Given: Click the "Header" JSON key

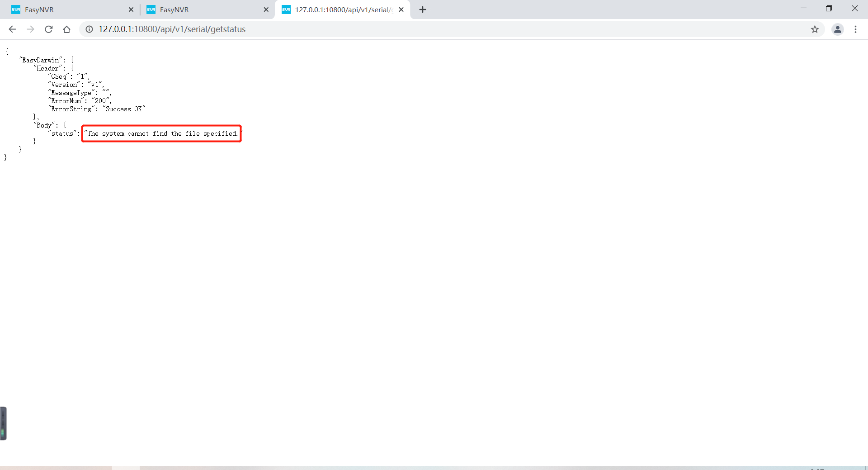Looking at the screenshot, I should tap(49, 68).
